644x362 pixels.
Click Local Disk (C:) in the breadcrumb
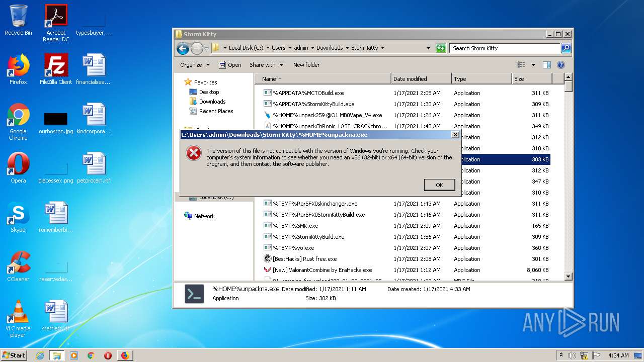point(246,48)
